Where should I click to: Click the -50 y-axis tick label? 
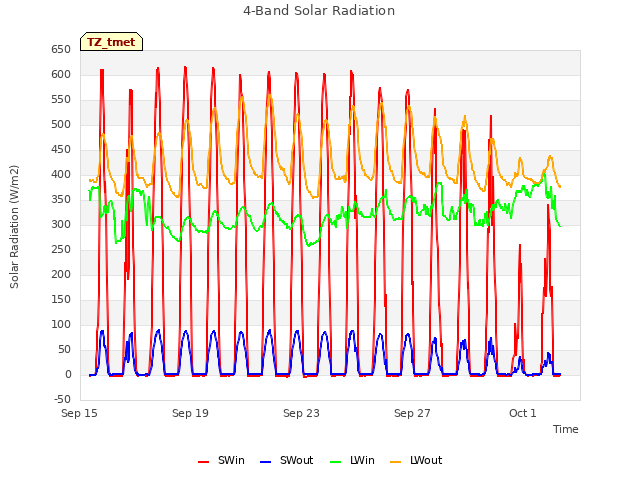(x=62, y=400)
